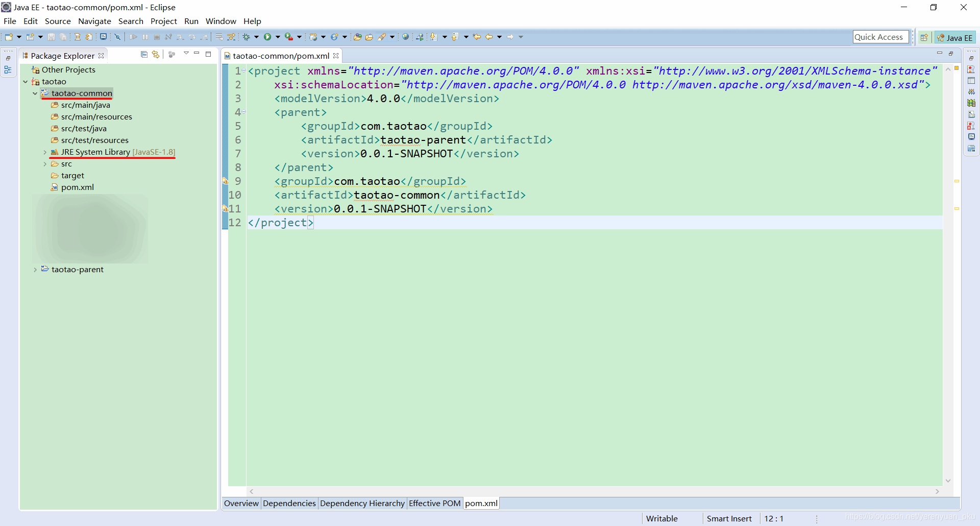Click the Open Task icon
Image resolution: width=980 pixels, height=526 pixels.
369,37
